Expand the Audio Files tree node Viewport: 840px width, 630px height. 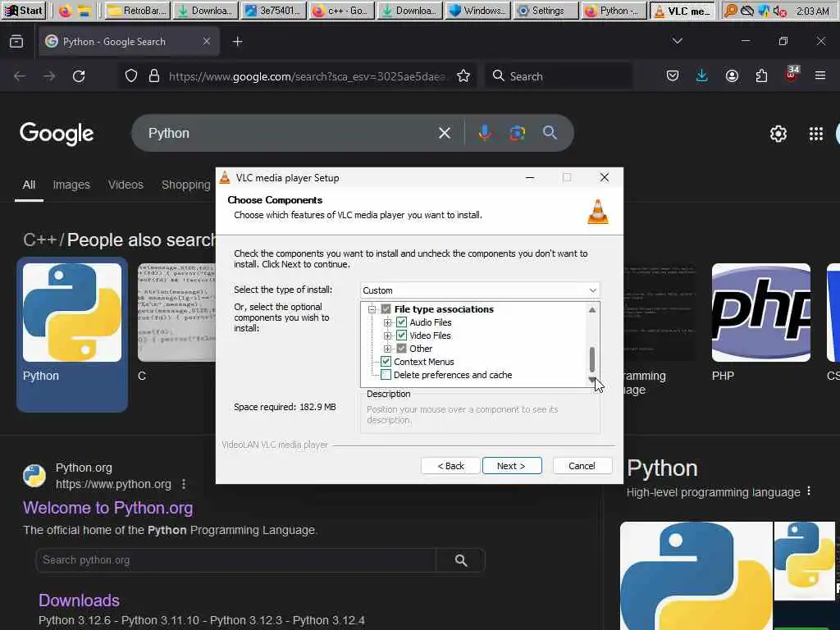387,322
